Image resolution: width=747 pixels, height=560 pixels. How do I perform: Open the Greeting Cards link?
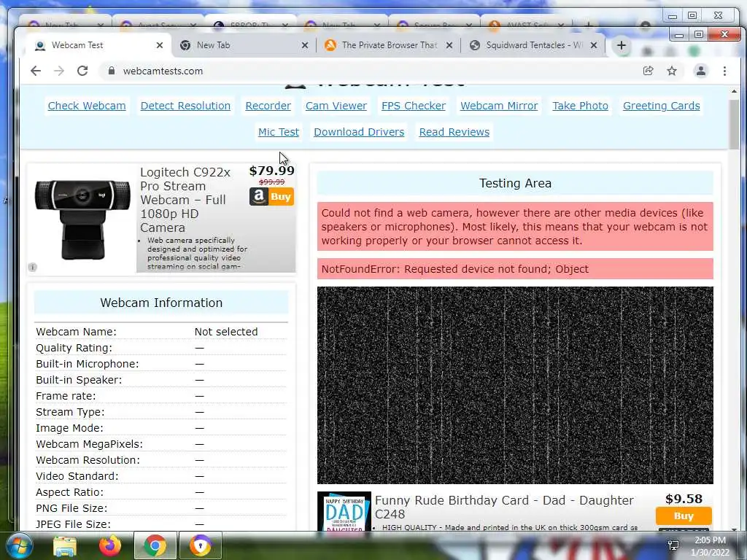(661, 106)
